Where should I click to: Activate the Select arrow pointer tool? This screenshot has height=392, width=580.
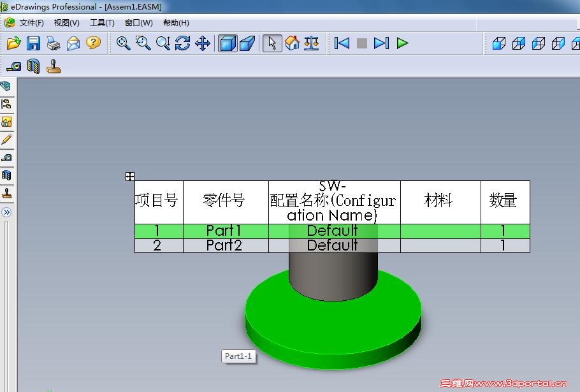[x=272, y=43]
